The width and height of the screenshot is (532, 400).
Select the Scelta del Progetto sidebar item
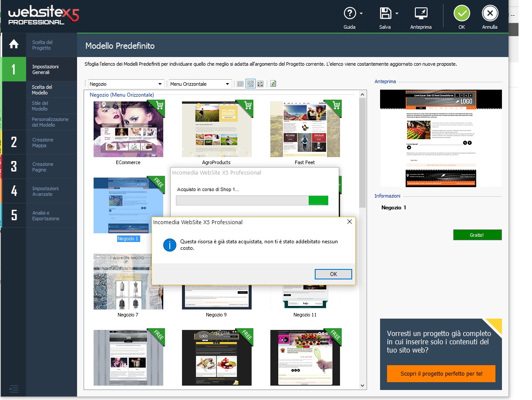point(42,45)
